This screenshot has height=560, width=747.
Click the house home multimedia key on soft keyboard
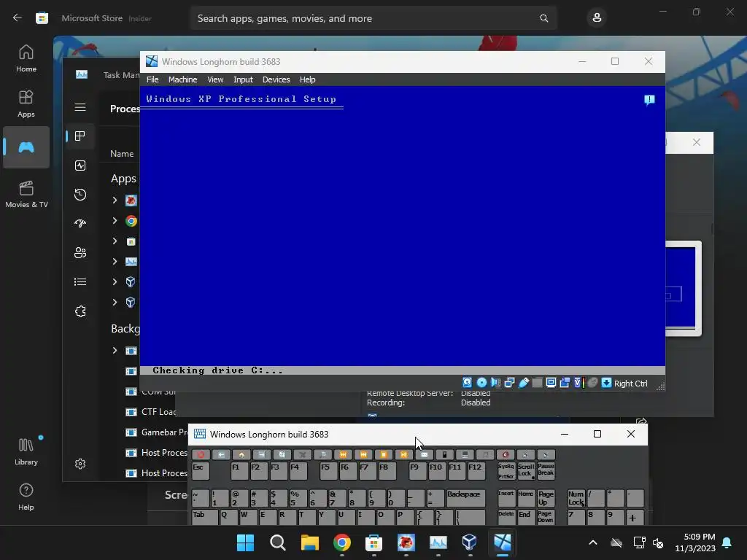(241, 455)
